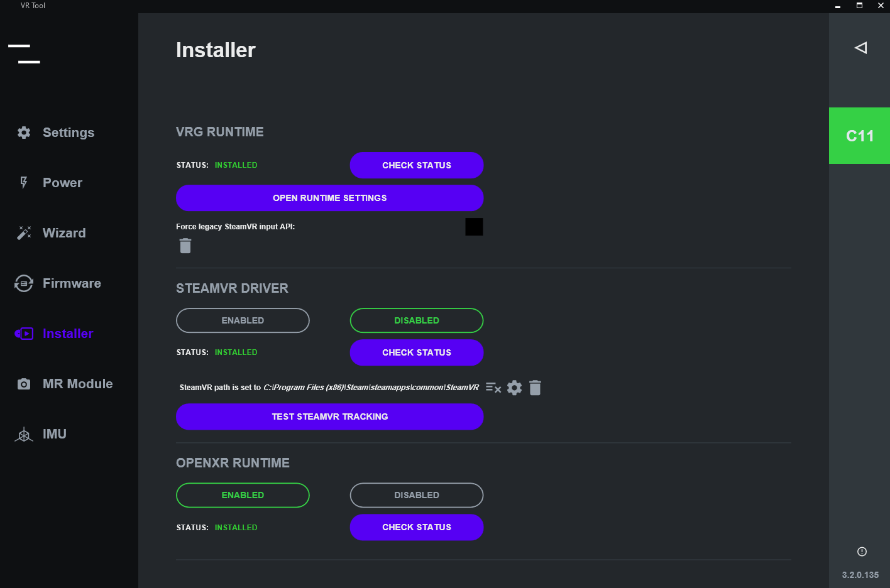Clear the SteamVR path list icon
This screenshot has height=588, width=890.
[493, 388]
